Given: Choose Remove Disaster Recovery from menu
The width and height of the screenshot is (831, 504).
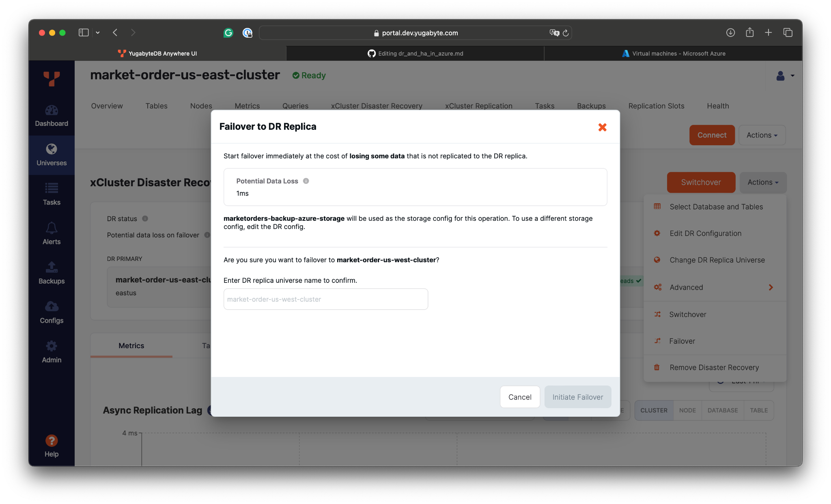Looking at the screenshot, I should point(714,367).
